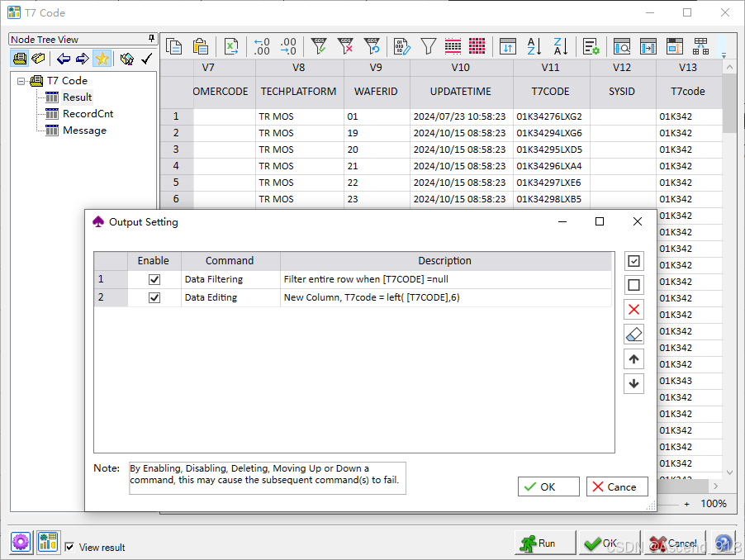The height and width of the screenshot is (560, 745).
Task: Click the fit column width icon
Action: [648, 46]
